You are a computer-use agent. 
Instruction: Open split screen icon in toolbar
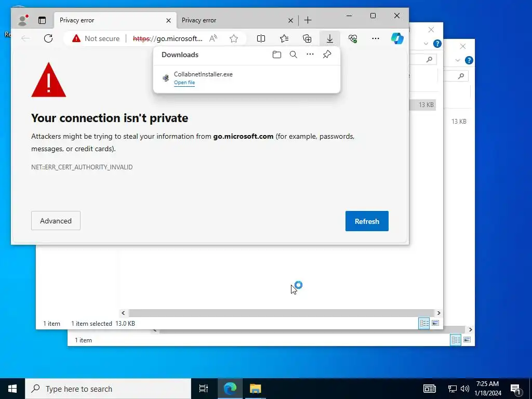click(x=261, y=38)
